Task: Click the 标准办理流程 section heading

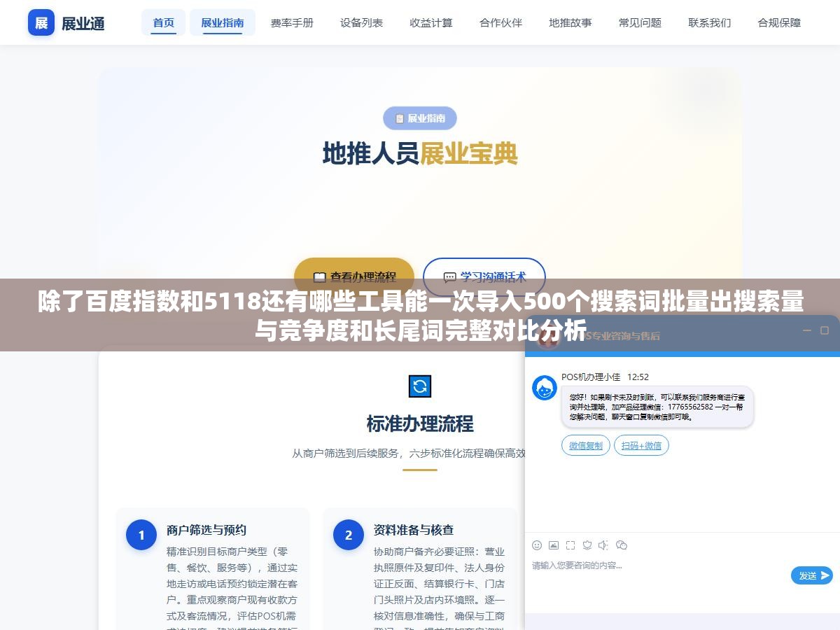Action: click(x=420, y=423)
